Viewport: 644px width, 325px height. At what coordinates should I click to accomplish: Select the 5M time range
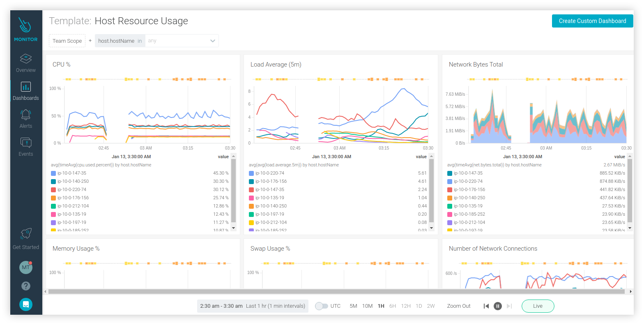(x=353, y=306)
